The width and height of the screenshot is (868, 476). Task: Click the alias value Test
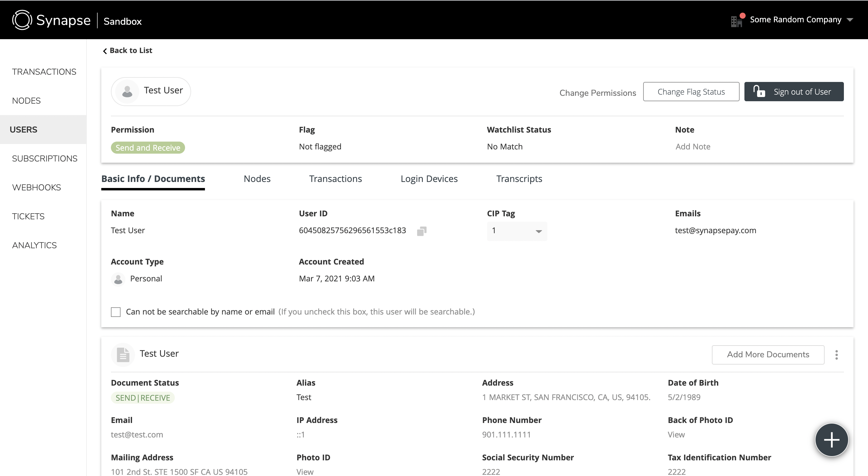click(x=303, y=397)
